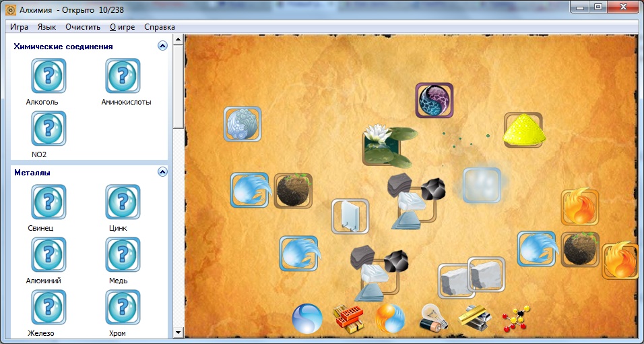
Task: Pick the glass pane element
Action: pyautogui.click(x=350, y=216)
